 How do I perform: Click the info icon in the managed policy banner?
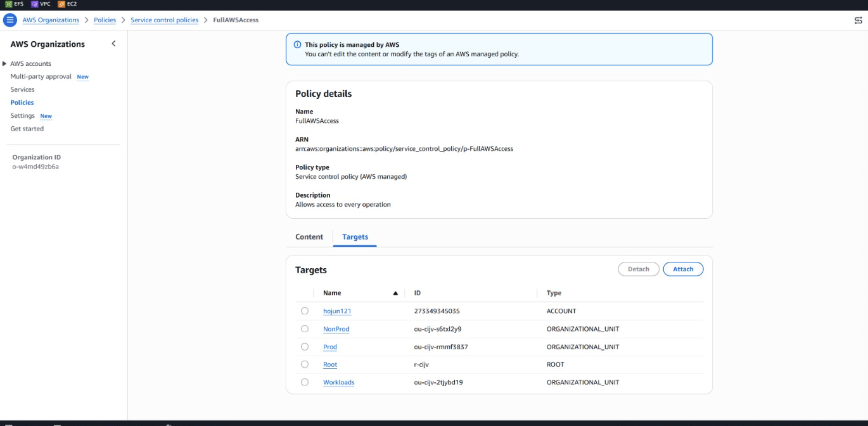(x=298, y=44)
